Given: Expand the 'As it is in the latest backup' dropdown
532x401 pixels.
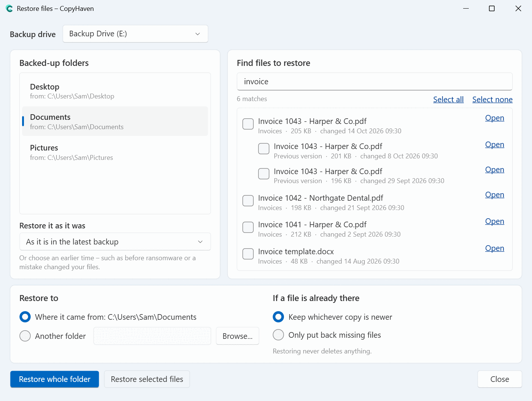Looking at the screenshot, I should [x=115, y=242].
